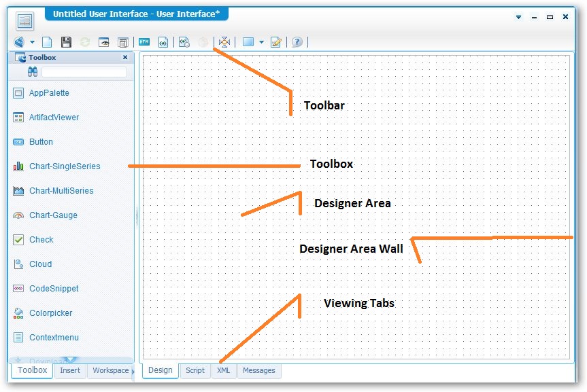The height and width of the screenshot is (392, 587).
Task: Click the preview eye icon in toolbar
Action: pos(104,42)
